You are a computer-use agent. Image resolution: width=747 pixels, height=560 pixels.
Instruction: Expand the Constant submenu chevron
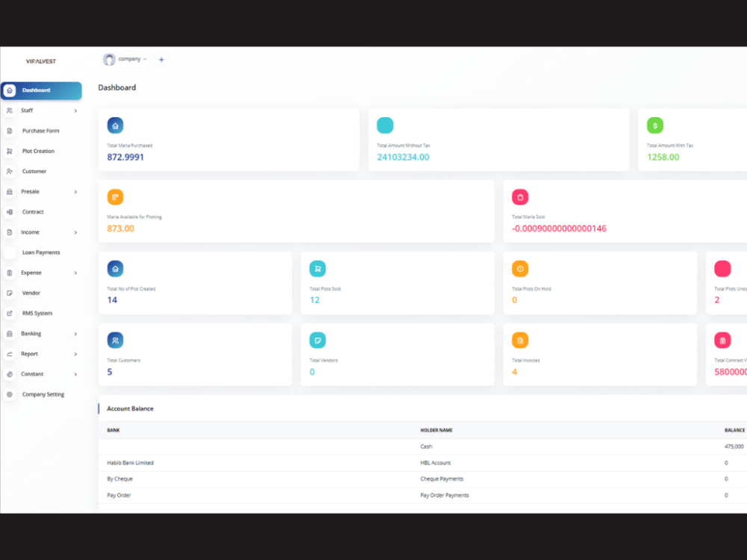75,374
